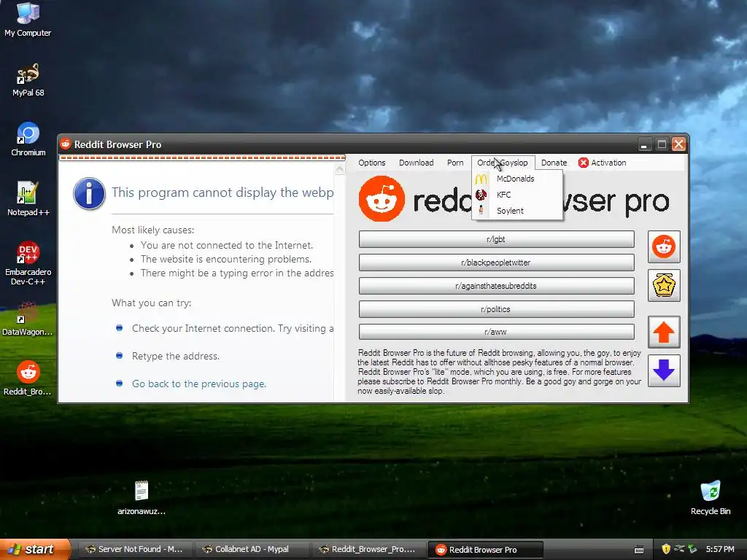Image resolution: width=747 pixels, height=560 pixels.
Task: Select McDonalds from the dropdown menu
Action: point(517,179)
